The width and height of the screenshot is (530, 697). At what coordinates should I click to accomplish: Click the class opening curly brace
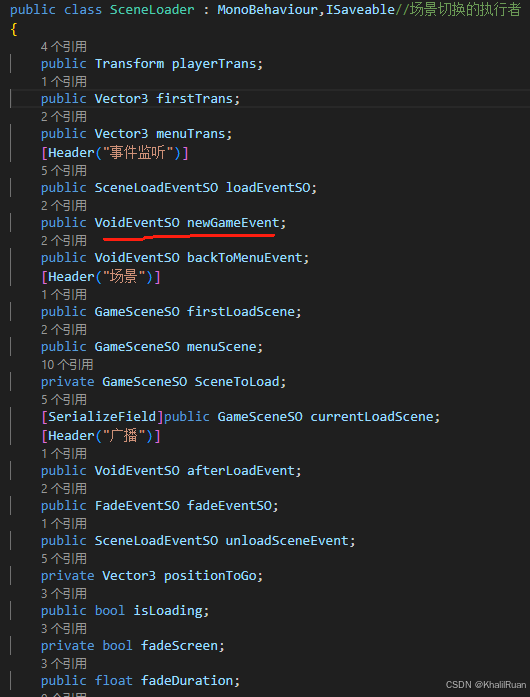14,29
